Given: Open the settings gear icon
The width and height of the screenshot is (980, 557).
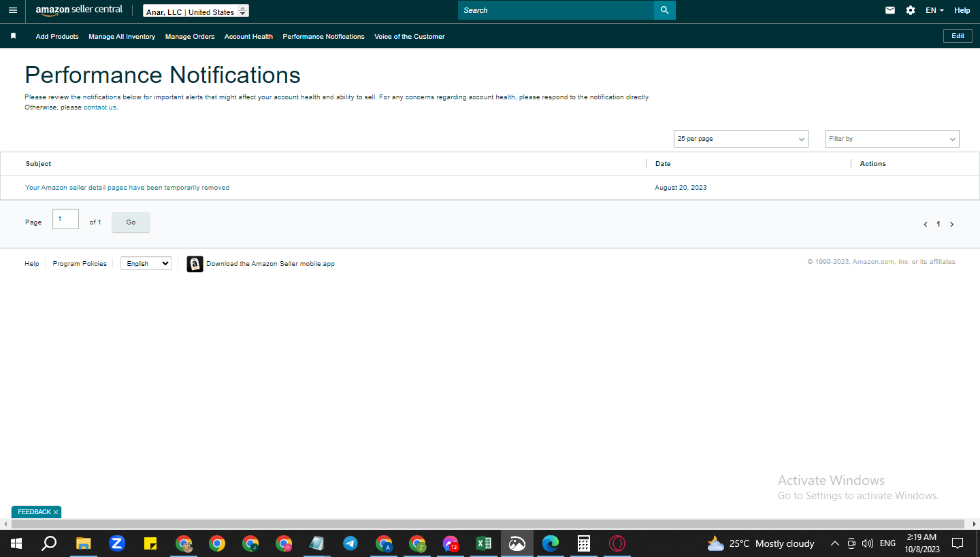Looking at the screenshot, I should coord(911,10).
